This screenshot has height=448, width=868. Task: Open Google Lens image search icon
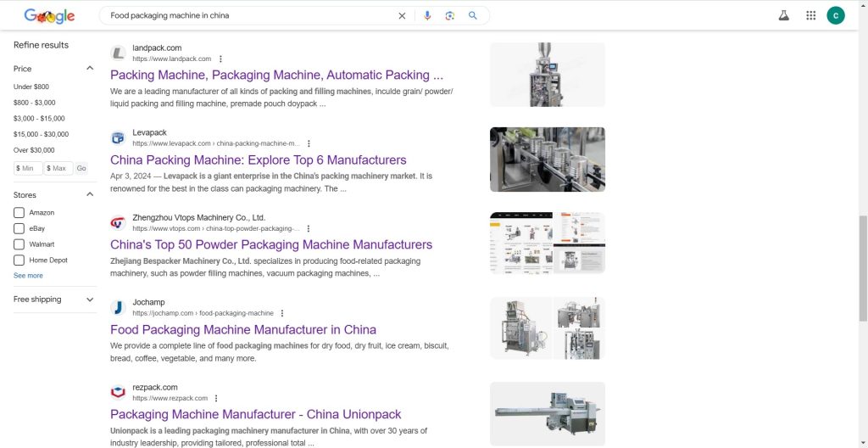pos(449,15)
